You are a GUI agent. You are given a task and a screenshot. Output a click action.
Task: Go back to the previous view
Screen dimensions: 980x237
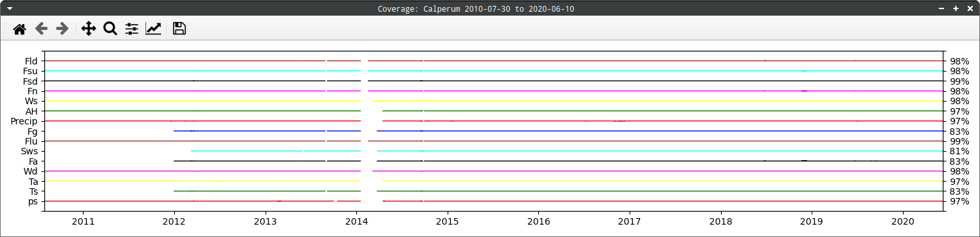(41, 29)
